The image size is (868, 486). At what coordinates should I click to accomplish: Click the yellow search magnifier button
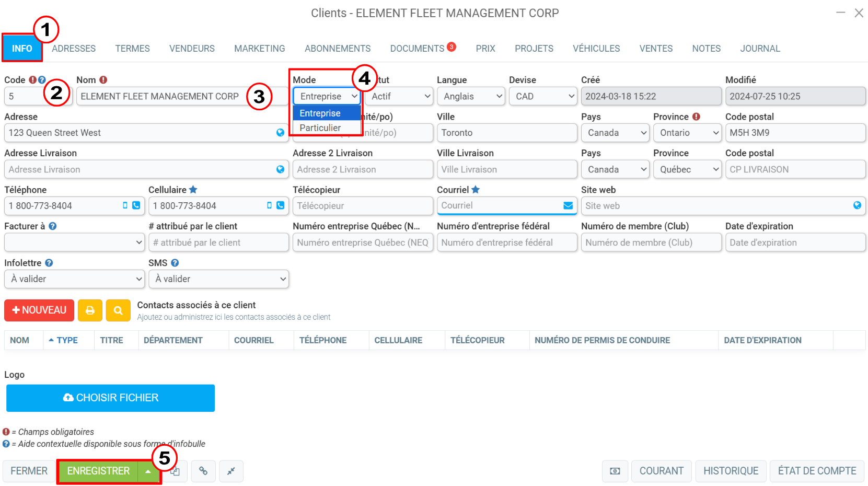tap(118, 310)
